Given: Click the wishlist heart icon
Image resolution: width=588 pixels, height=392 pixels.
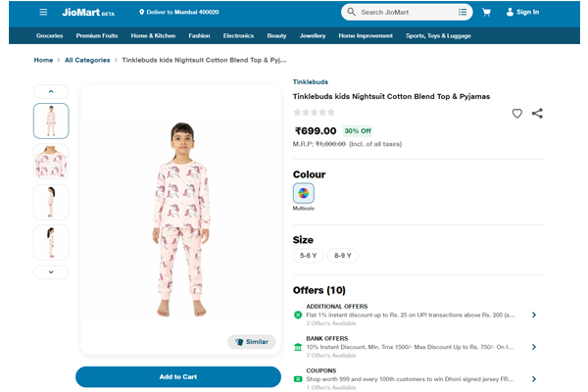Looking at the screenshot, I should pos(516,114).
